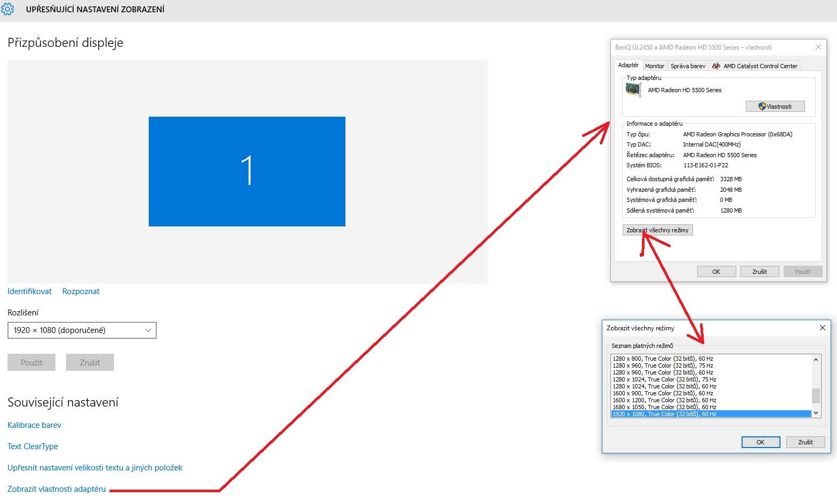Screen dimensions: 837x504
Task: Click Zrušit in adapter properties dialog
Action: [x=760, y=272]
